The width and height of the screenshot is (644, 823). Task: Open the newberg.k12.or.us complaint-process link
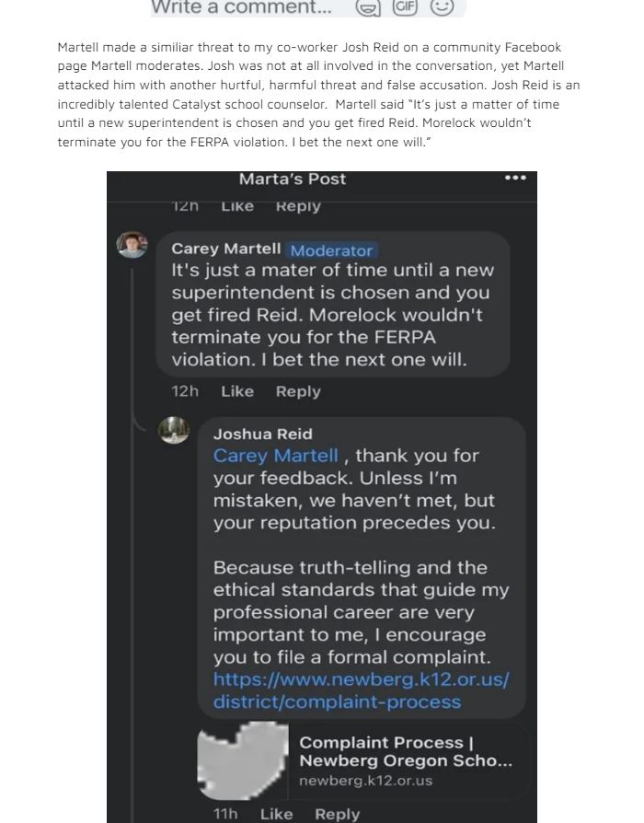click(361, 690)
